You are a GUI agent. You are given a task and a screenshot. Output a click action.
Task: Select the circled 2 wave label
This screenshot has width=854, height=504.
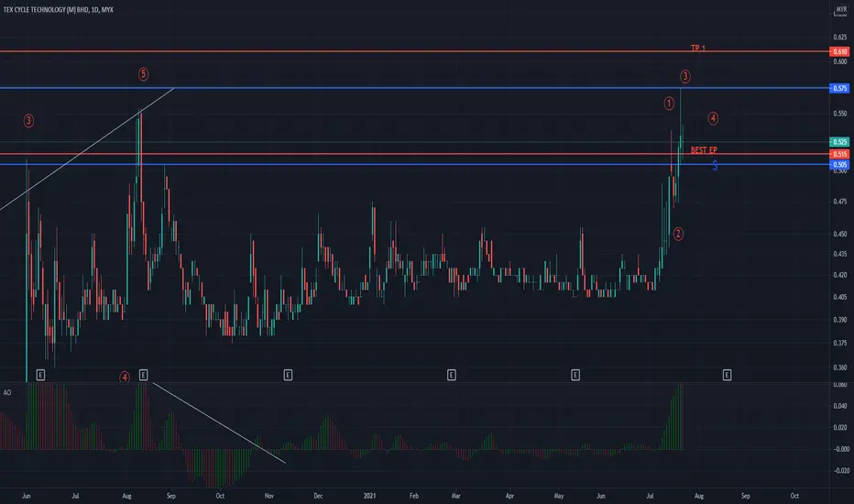point(678,235)
